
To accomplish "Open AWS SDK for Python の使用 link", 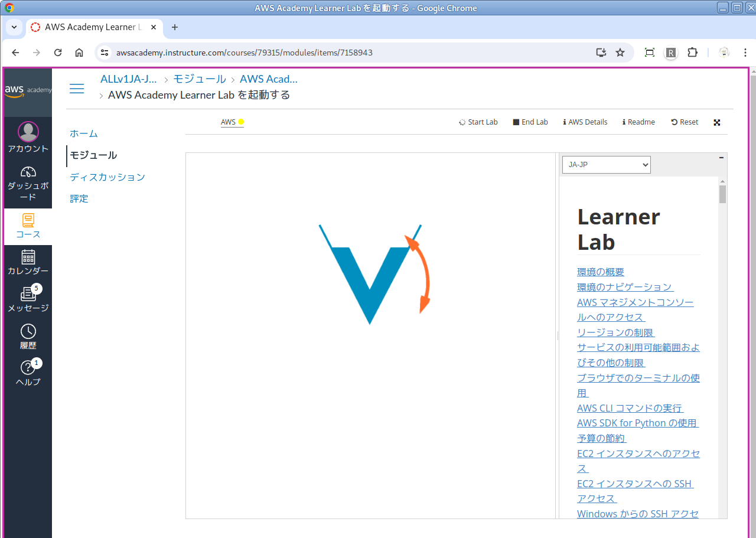I will point(638,423).
